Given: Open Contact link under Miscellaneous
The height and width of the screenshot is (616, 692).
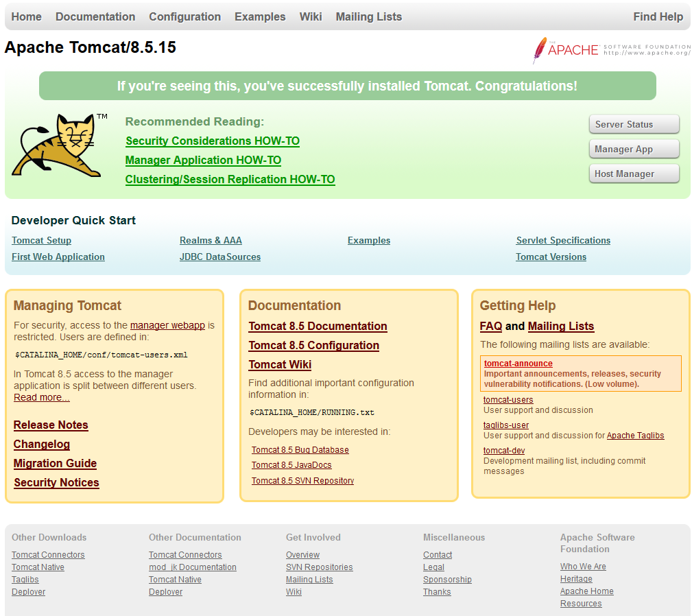Looking at the screenshot, I should tap(438, 555).
